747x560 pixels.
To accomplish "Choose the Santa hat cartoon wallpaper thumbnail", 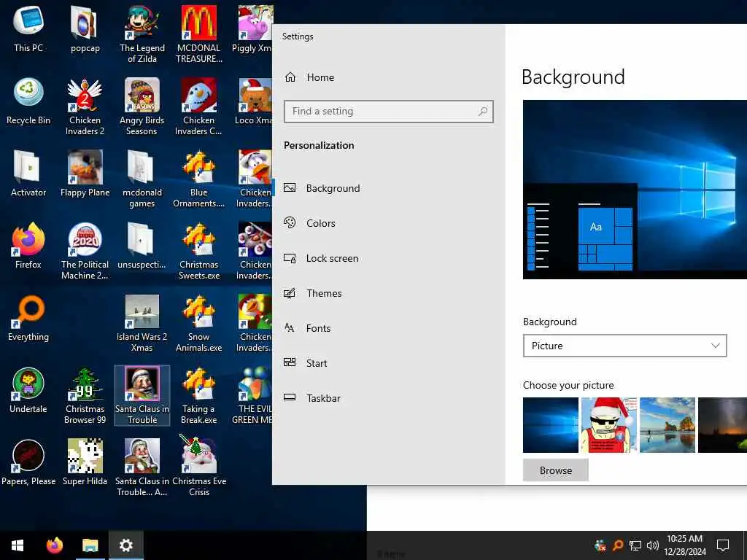I will pos(609,425).
